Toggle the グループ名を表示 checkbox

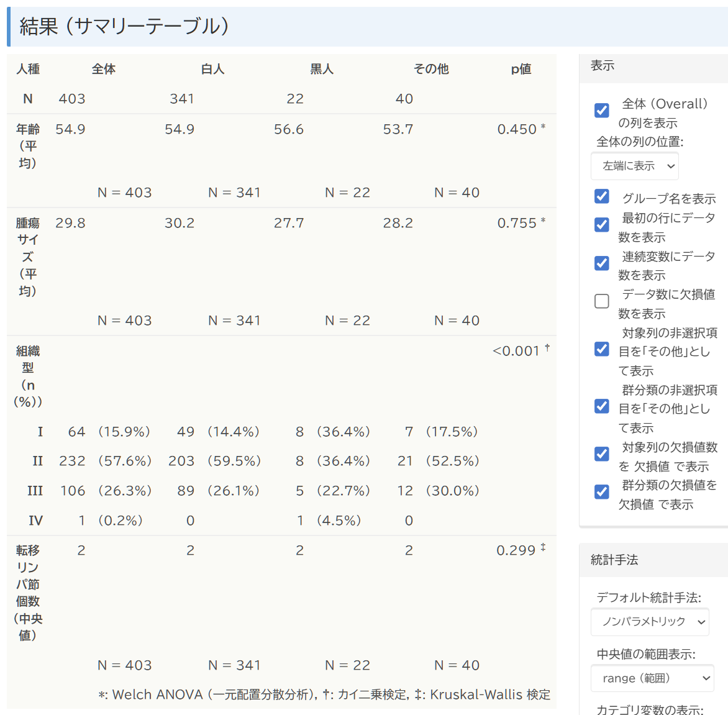[x=601, y=196]
